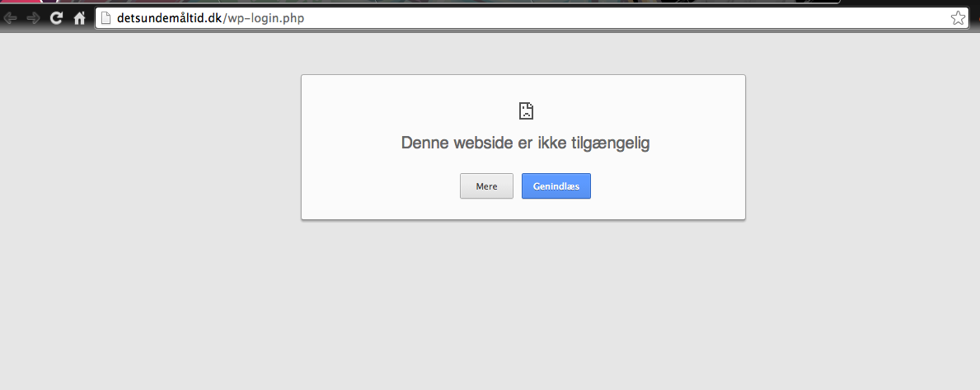Click the forward navigation arrow

point(34,18)
